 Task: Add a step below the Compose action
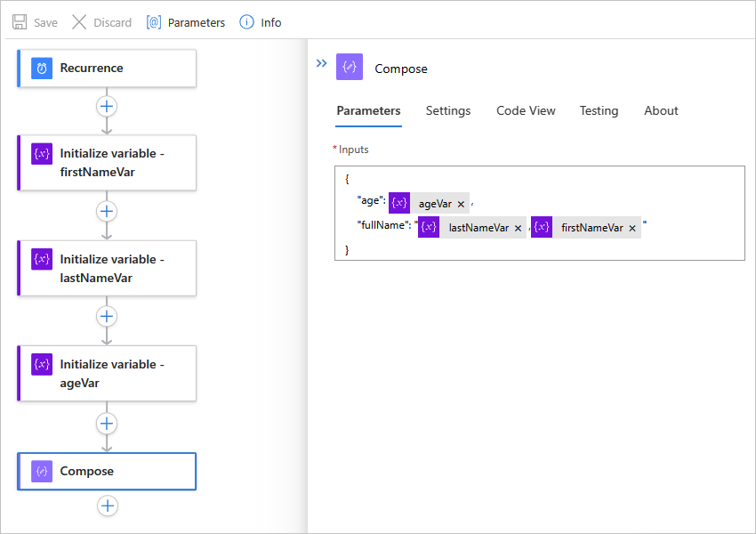[107, 506]
